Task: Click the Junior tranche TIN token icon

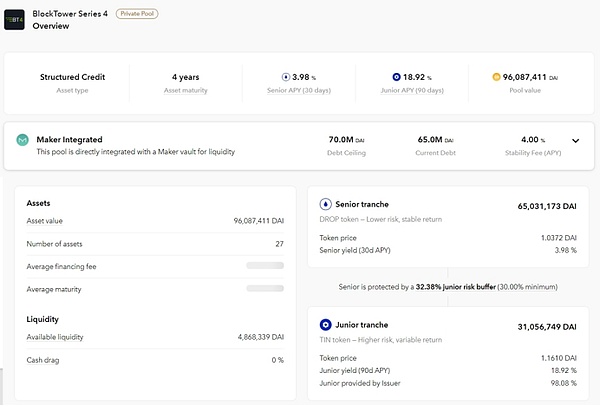Action: 326,326
